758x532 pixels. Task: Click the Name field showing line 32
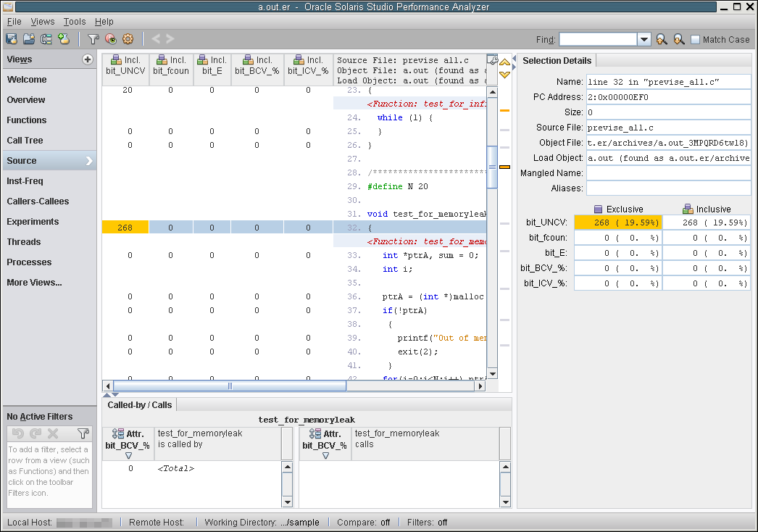669,82
